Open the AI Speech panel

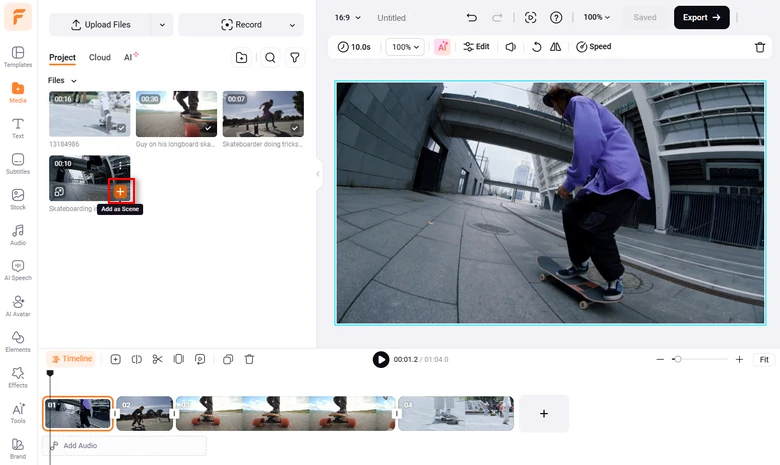(x=18, y=270)
